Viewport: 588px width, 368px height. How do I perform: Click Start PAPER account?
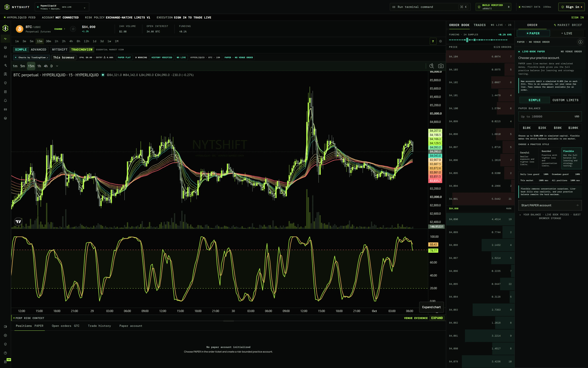[550, 205]
